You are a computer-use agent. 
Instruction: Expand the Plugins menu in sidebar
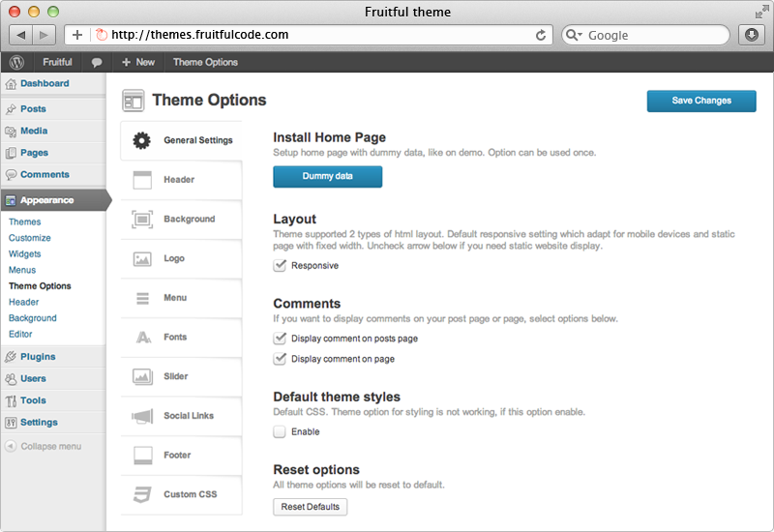pos(38,357)
